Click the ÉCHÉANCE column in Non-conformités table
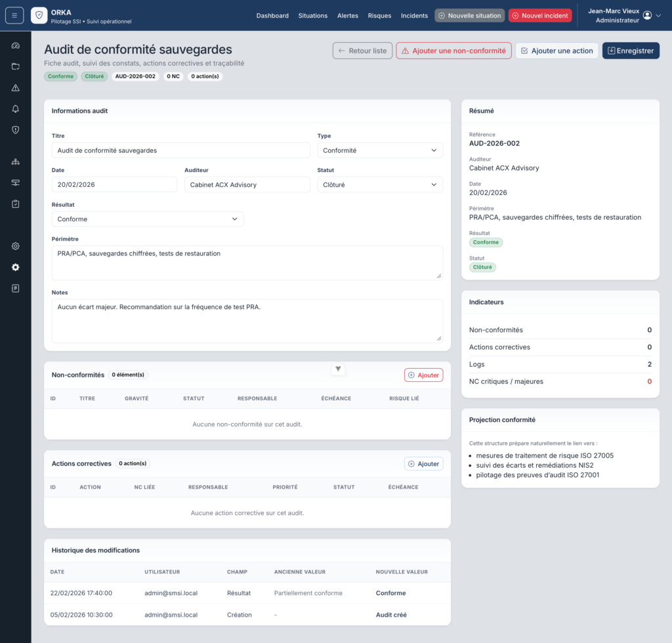Screen dimensions: 672x643 [x=336, y=398]
